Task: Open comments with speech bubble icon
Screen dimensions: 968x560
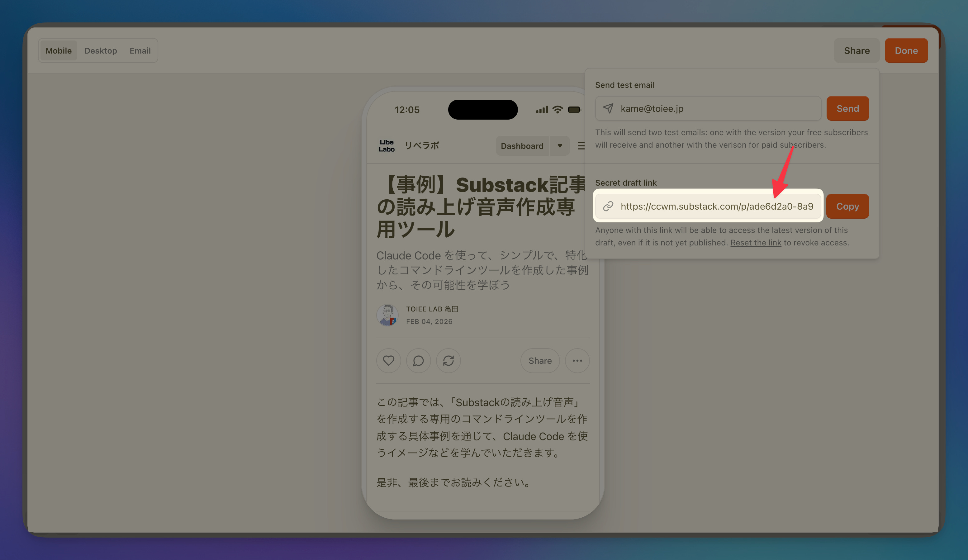Action: click(x=418, y=361)
